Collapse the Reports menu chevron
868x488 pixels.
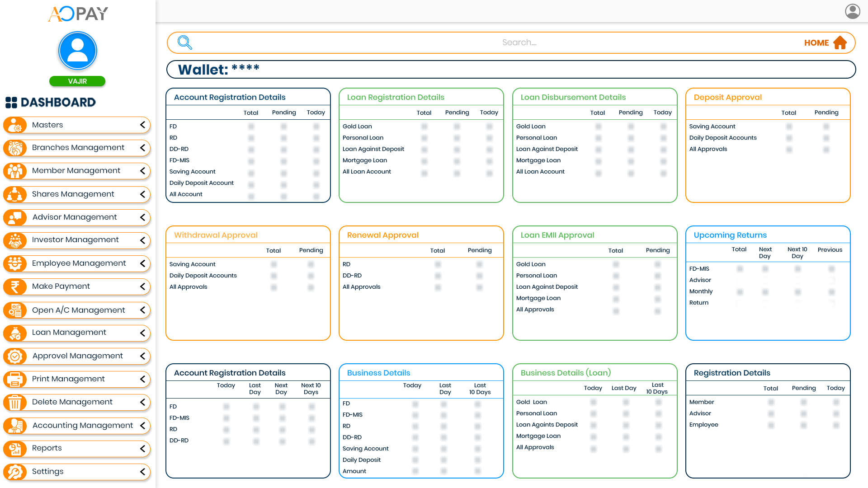143,448
